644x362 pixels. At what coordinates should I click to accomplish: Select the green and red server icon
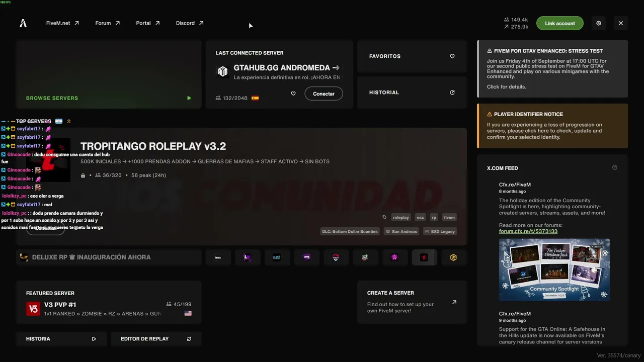(365, 257)
